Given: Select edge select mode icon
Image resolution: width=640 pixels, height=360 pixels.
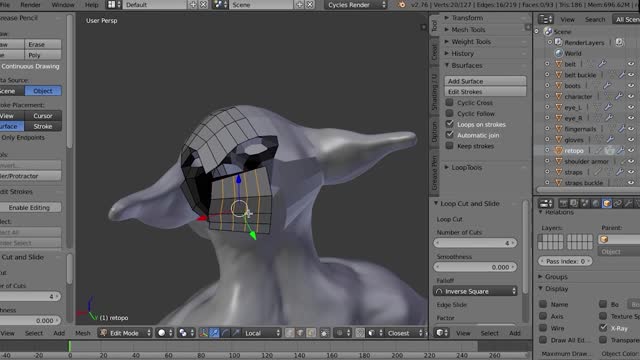Looking at the screenshot, I should point(300,333).
